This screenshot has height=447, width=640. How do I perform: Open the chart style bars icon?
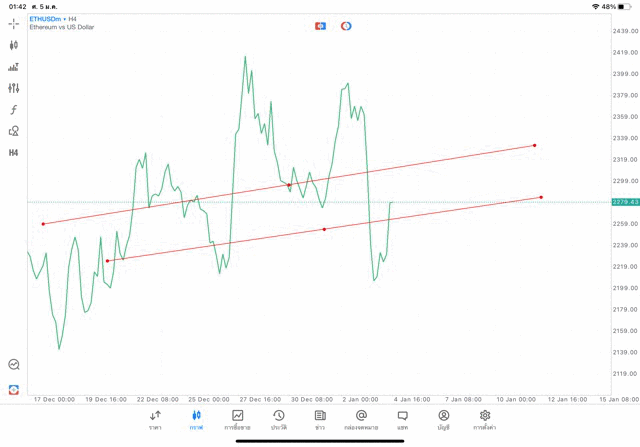click(13, 67)
